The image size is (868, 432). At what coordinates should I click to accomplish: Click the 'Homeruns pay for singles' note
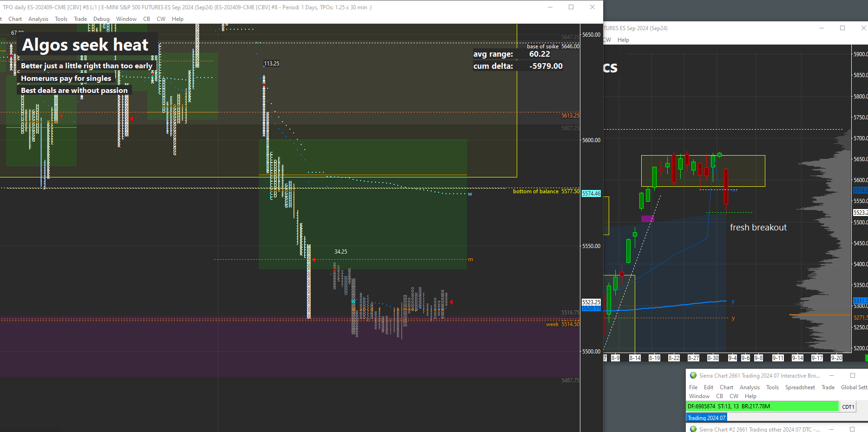66,78
